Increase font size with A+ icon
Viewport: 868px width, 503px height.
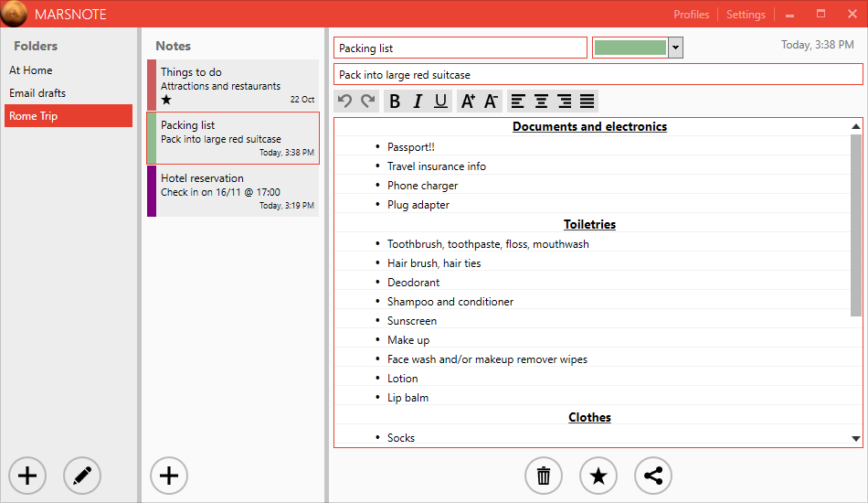tap(467, 102)
